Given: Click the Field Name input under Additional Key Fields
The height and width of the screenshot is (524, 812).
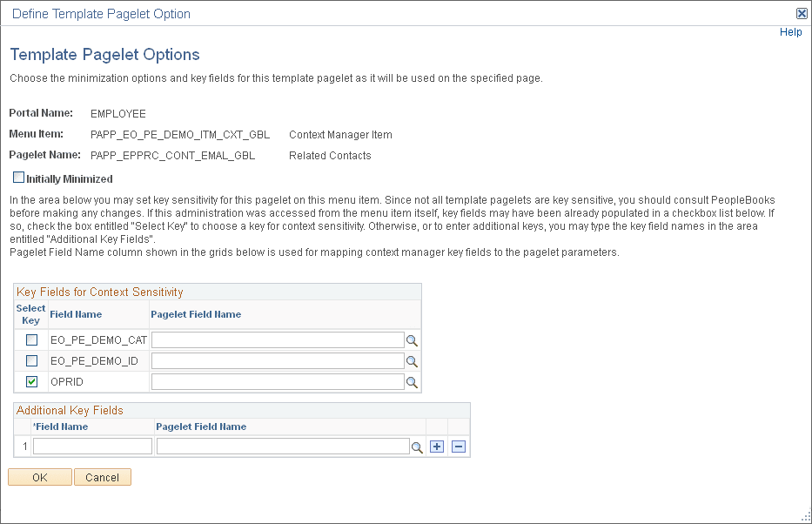Looking at the screenshot, I should [x=91, y=445].
